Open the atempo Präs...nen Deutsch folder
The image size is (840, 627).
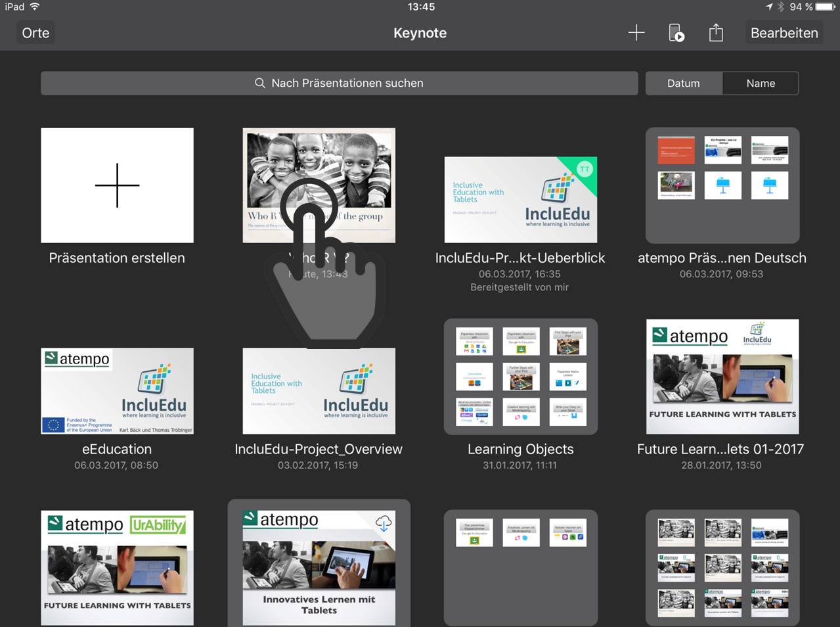point(722,185)
